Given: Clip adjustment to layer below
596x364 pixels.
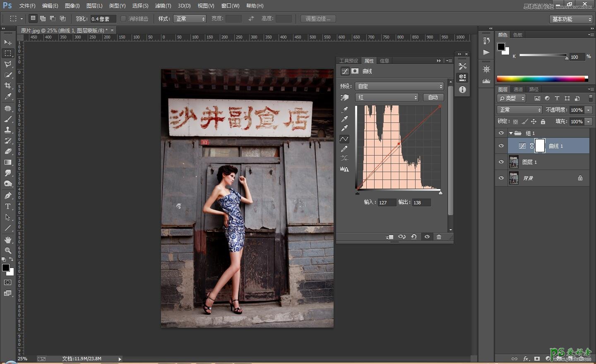Looking at the screenshot, I should (389, 237).
